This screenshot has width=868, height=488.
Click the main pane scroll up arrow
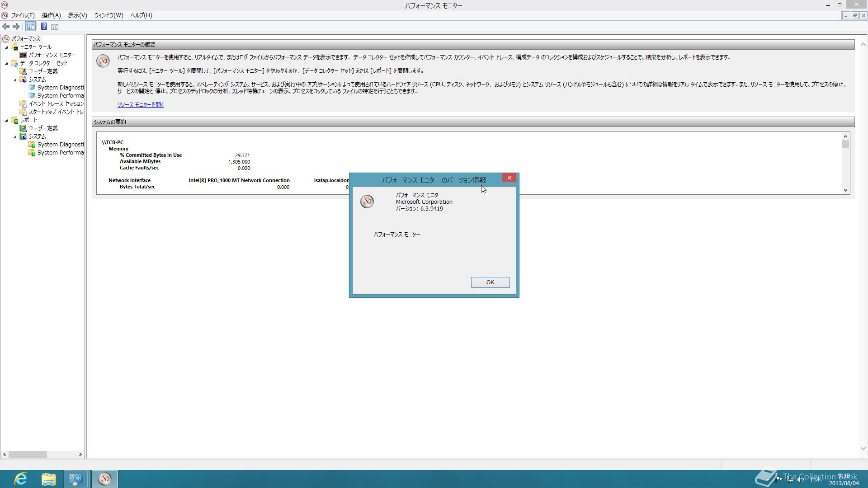[863, 45]
